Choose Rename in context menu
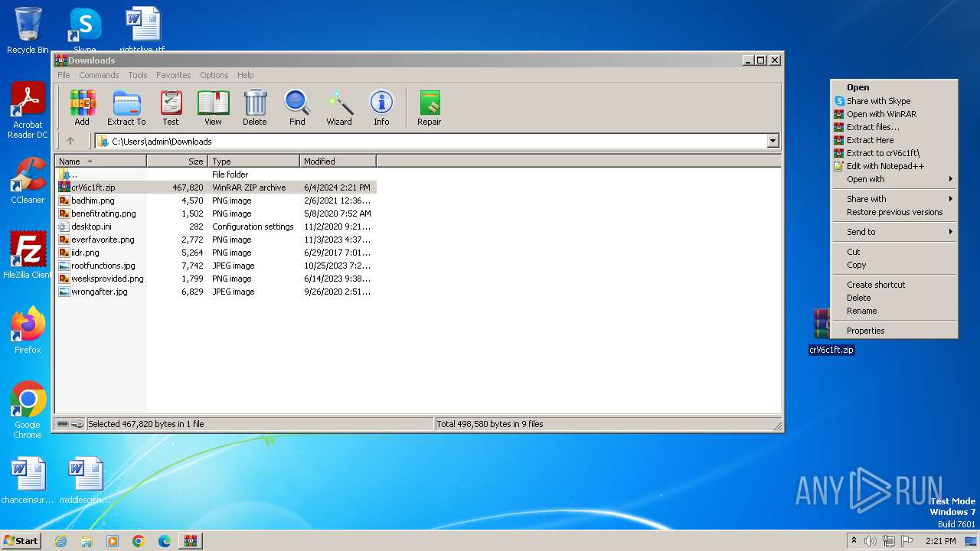Screen dimensions: 980x551 pos(894,311)
